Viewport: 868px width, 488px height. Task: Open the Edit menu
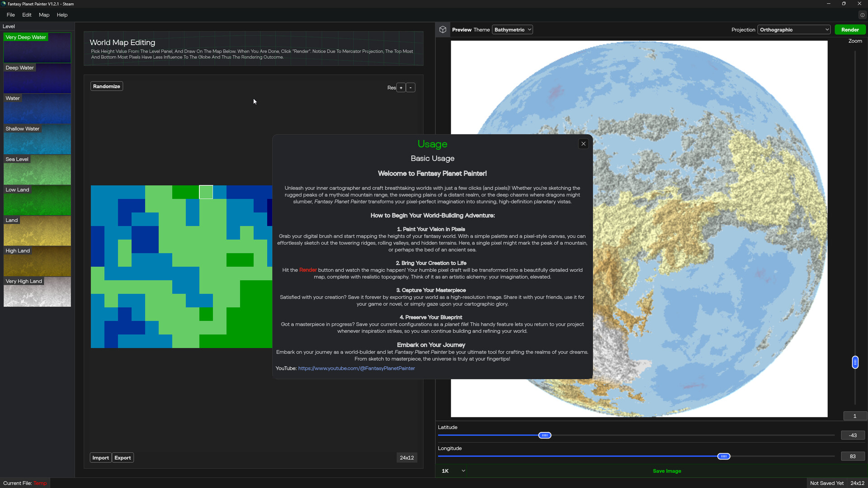click(27, 15)
